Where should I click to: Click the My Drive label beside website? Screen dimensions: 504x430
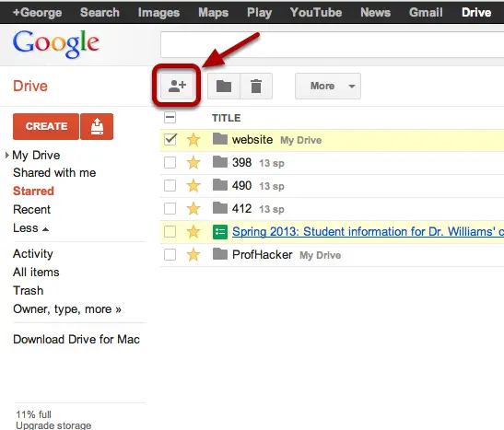(x=301, y=140)
